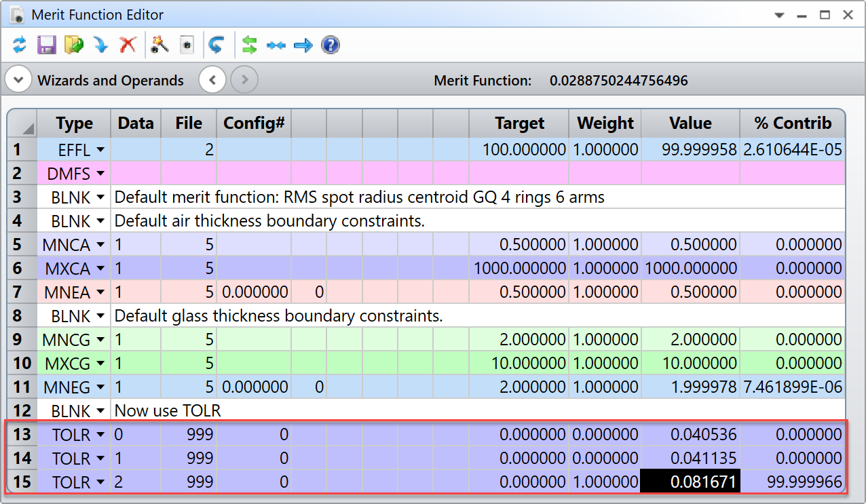Open TOLR dropdown in row 13

pos(100,435)
